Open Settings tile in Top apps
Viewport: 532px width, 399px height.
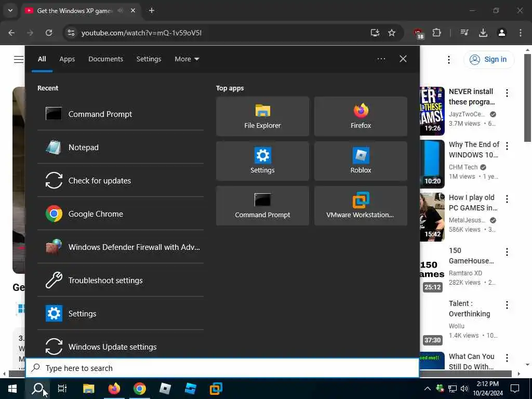point(262,161)
